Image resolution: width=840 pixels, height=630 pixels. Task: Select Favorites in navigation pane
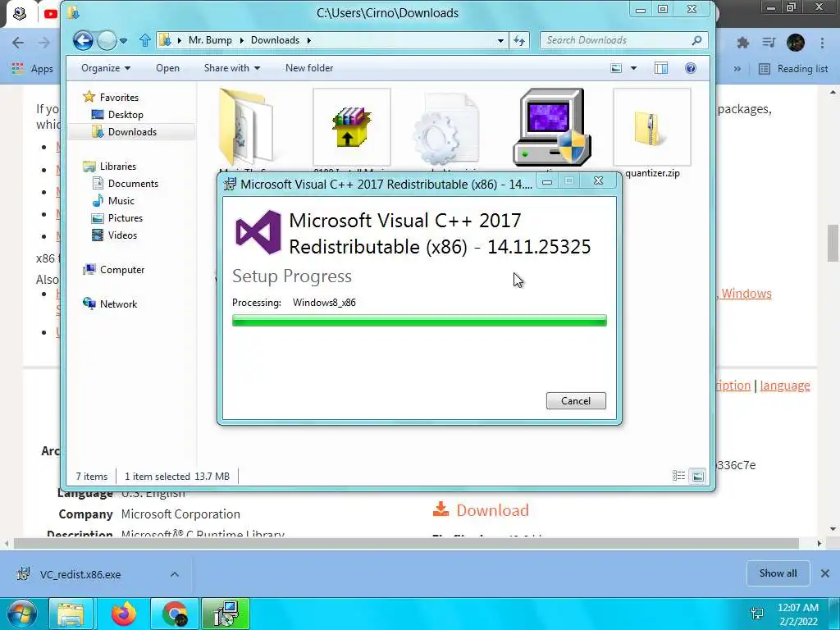click(111, 97)
